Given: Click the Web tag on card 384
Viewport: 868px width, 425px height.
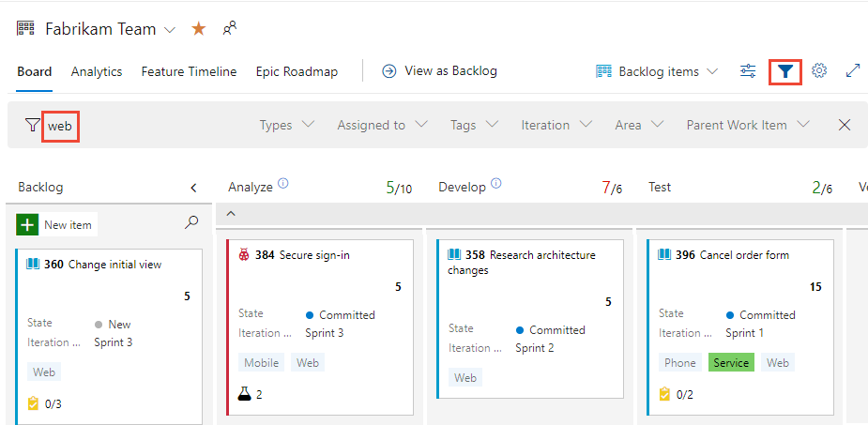Looking at the screenshot, I should click(308, 363).
